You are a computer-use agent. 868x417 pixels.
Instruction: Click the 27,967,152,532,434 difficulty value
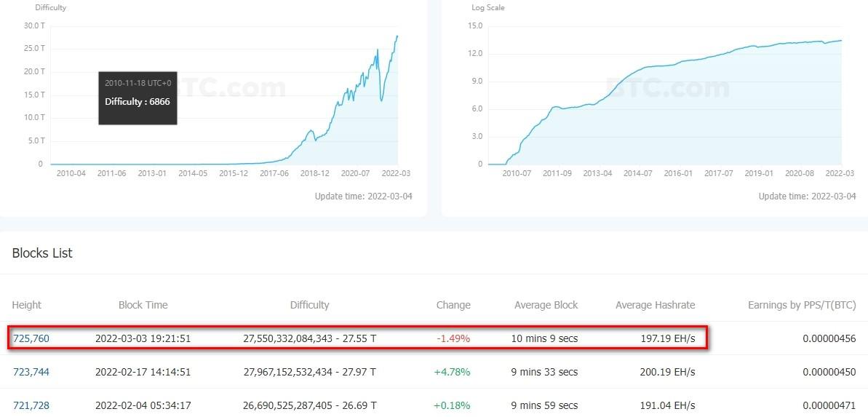[x=288, y=372]
